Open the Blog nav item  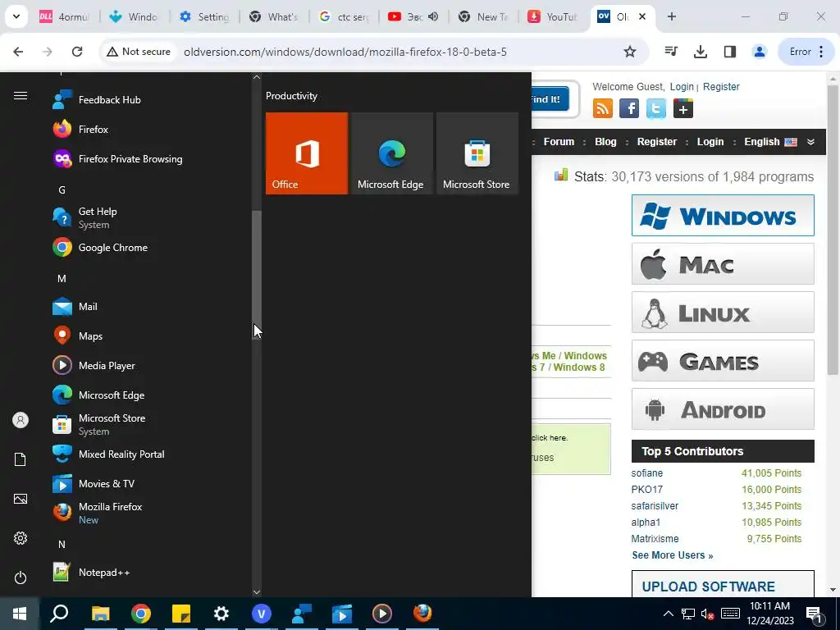point(605,141)
